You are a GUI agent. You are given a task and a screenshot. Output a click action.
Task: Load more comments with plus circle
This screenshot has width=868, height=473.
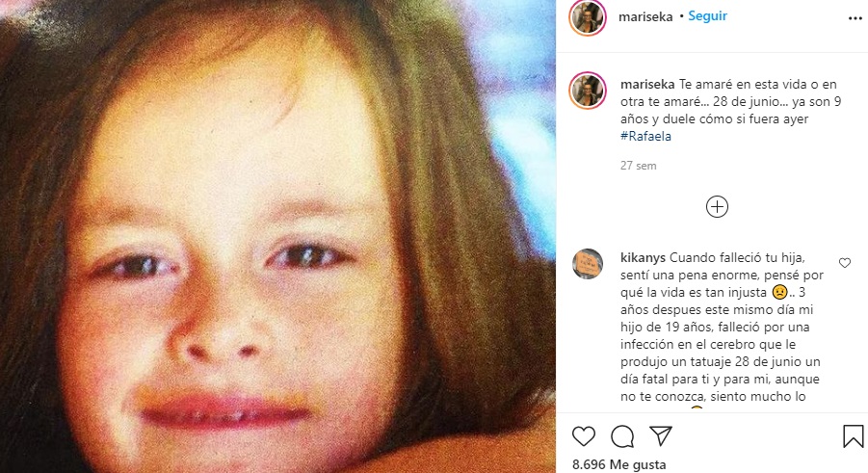click(x=717, y=206)
